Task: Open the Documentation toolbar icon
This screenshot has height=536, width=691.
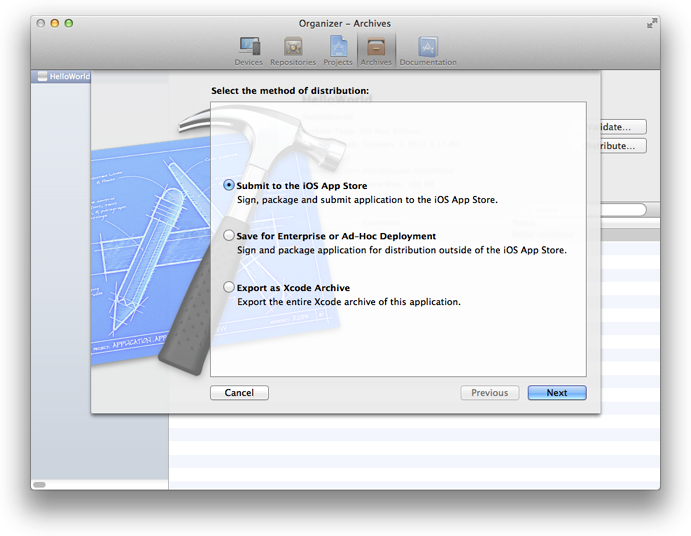Action: [428, 50]
